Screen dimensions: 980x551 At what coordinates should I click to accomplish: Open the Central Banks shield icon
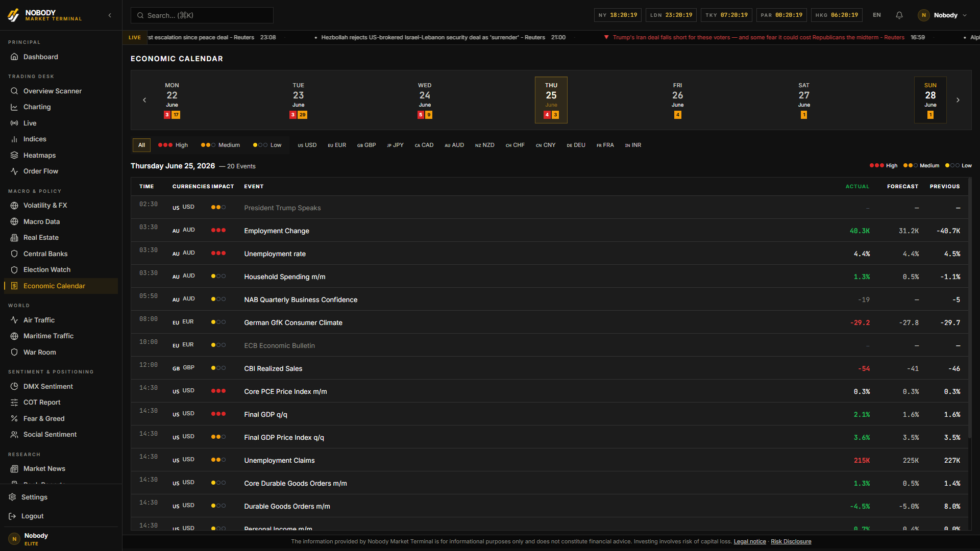pyautogui.click(x=14, y=254)
